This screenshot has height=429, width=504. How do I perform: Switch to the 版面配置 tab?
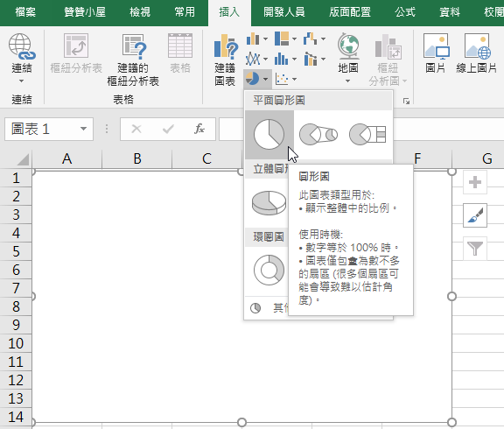[x=350, y=12]
